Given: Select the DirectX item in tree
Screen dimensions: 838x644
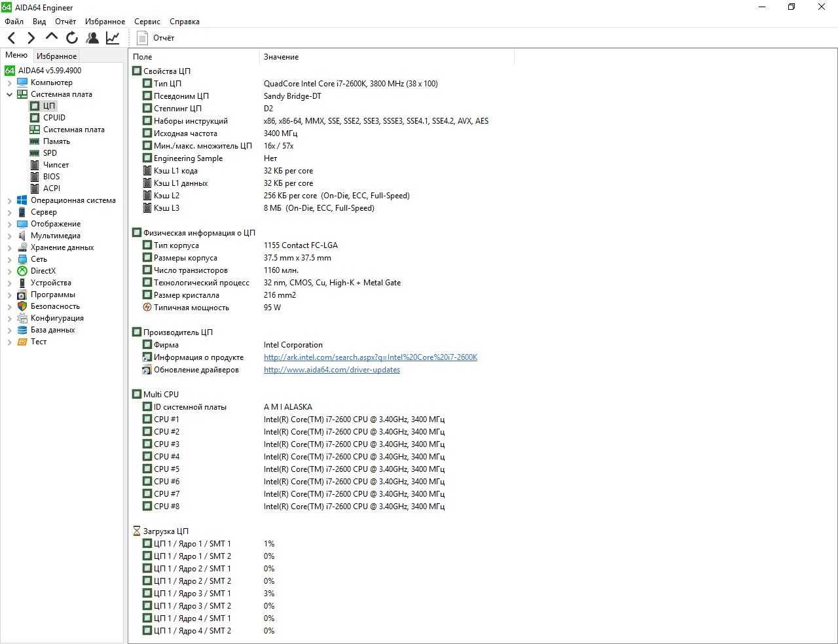Looking at the screenshot, I should point(43,271).
